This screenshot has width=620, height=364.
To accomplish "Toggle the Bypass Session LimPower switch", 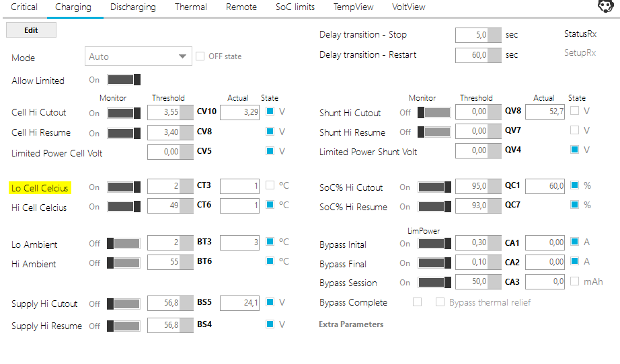I will click(x=434, y=283).
